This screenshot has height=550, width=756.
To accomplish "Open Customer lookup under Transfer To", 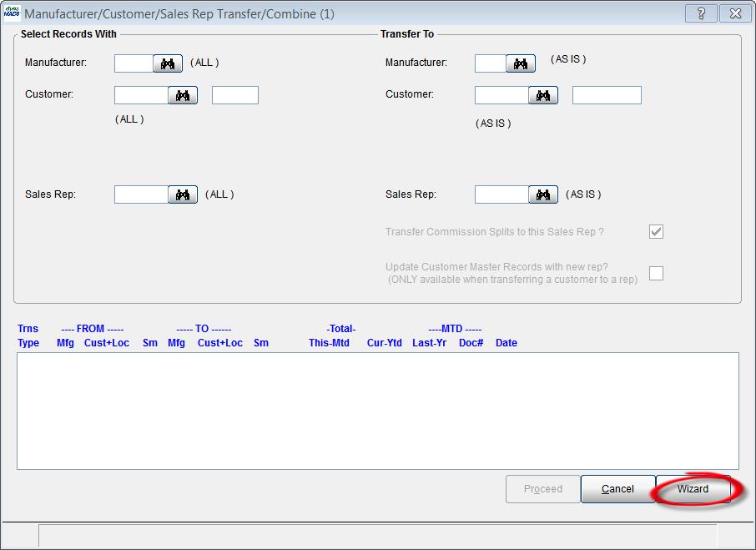I will pyautogui.click(x=543, y=95).
